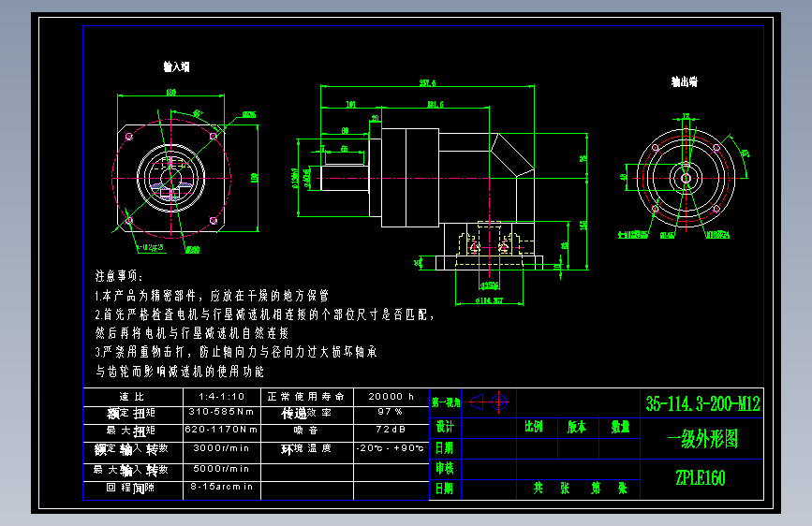Viewport: 812px width, 526px height.
Task: Select note line starting with 1.本产品为精密部件
Action: click(212, 296)
